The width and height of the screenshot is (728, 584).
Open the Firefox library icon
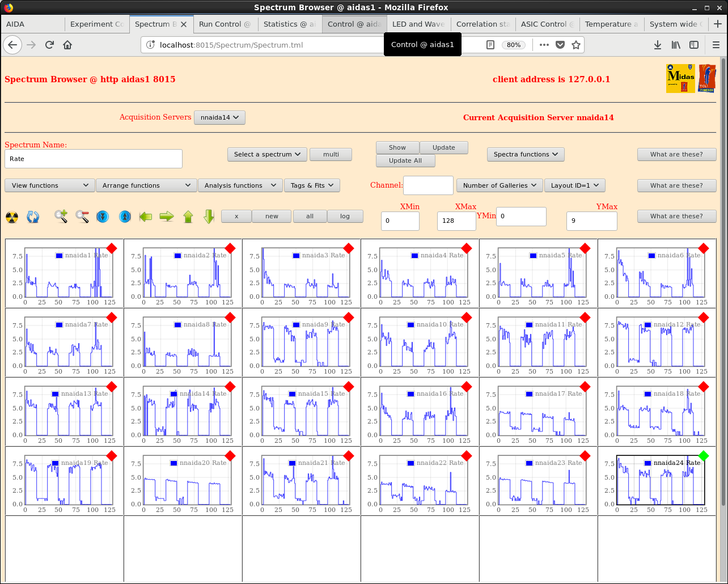[676, 45]
